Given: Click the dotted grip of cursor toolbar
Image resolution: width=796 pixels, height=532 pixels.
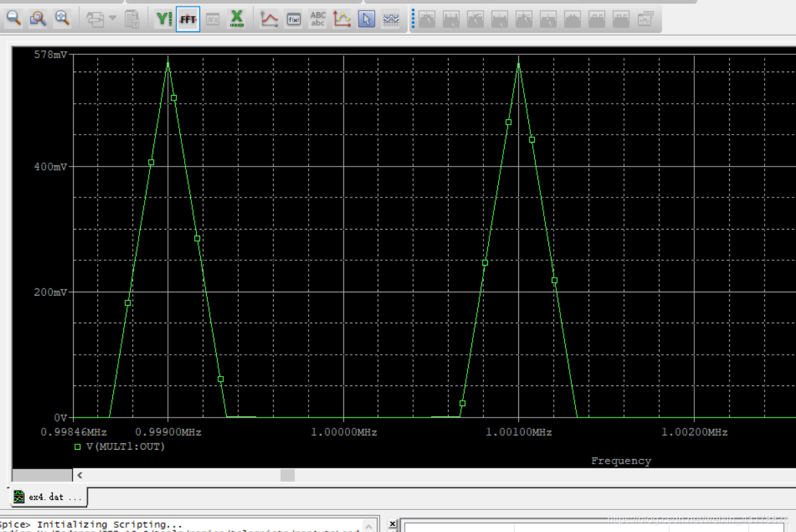Looking at the screenshot, I should [x=412, y=19].
